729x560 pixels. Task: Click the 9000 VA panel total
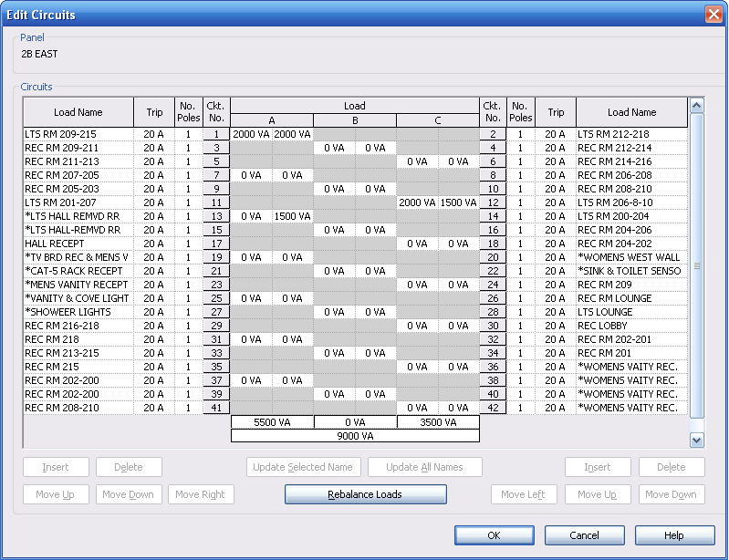pos(355,436)
